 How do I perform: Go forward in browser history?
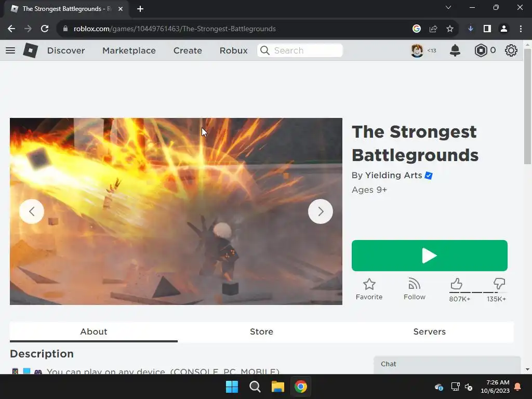[x=28, y=29]
